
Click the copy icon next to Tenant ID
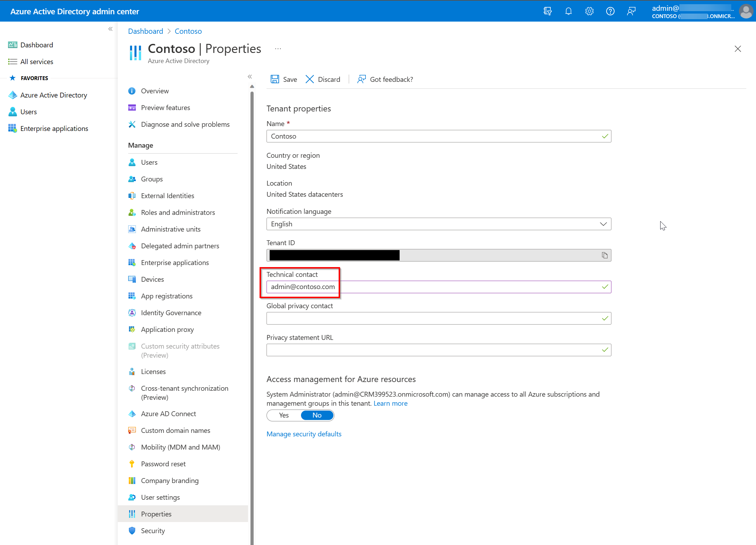pyautogui.click(x=604, y=255)
